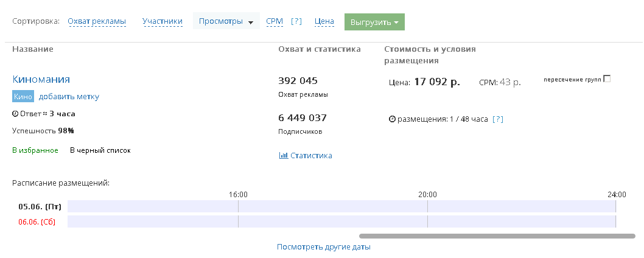This screenshot has width=644, height=258.
Task: Click the Кино tag label
Action: point(23,96)
